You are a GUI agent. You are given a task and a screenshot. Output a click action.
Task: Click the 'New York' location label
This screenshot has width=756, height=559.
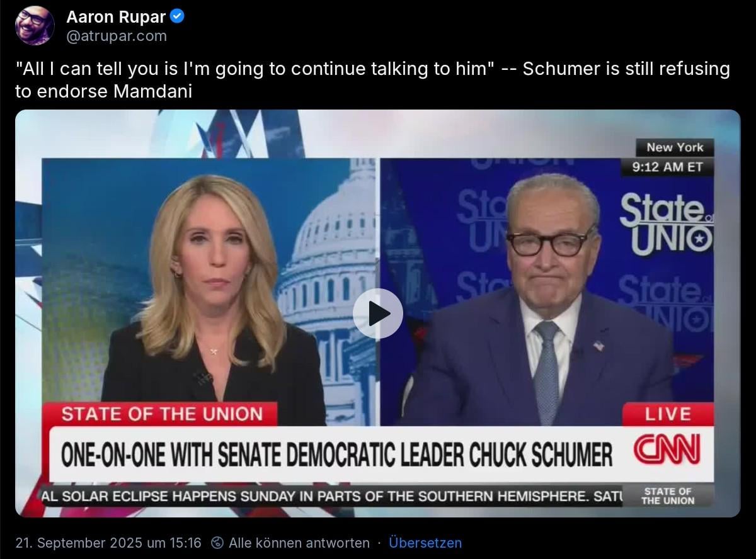675,147
